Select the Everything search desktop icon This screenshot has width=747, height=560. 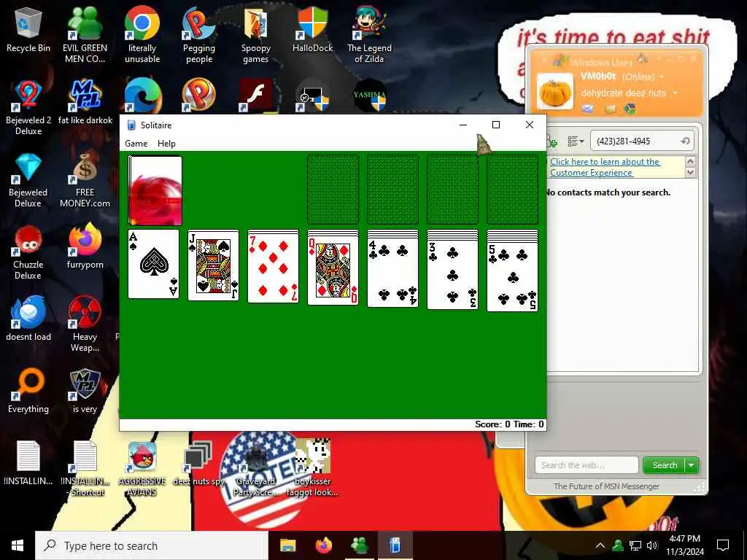coord(28,391)
